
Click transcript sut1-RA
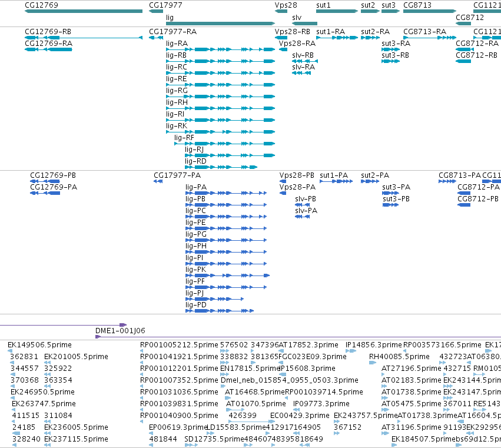(x=337, y=38)
